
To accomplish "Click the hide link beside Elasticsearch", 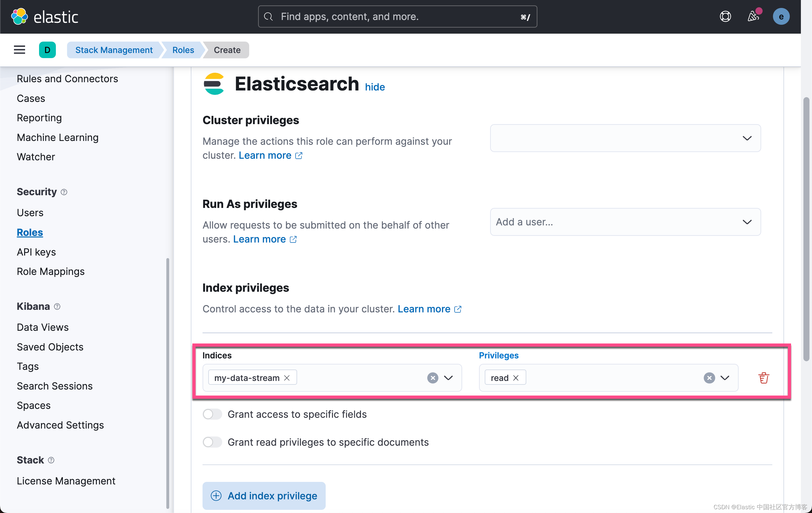I will (x=375, y=87).
